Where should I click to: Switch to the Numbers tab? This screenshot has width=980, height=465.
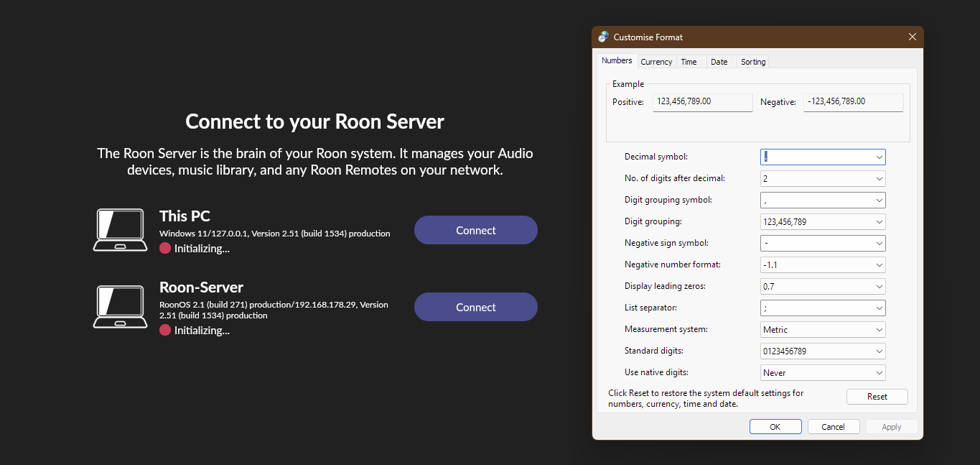[617, 61]
